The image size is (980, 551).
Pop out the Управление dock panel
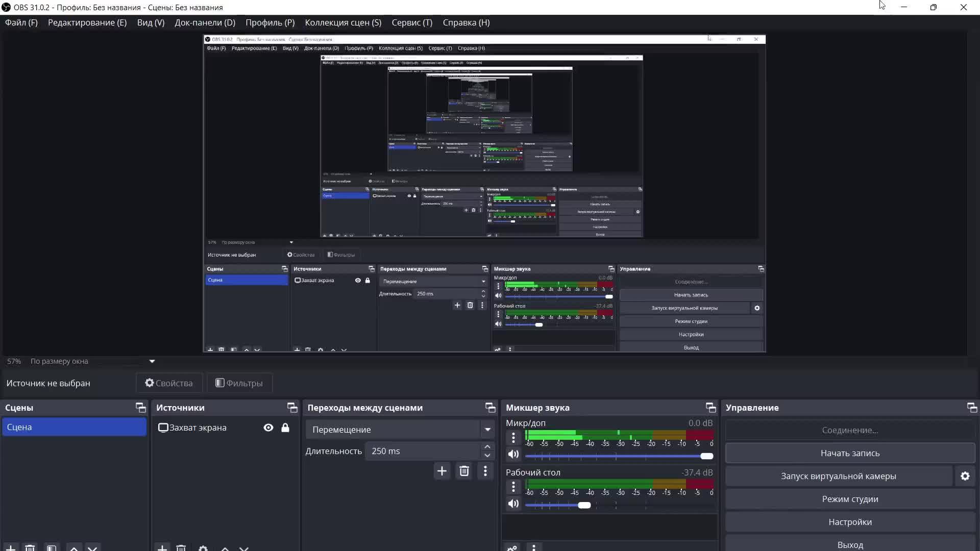972,407
